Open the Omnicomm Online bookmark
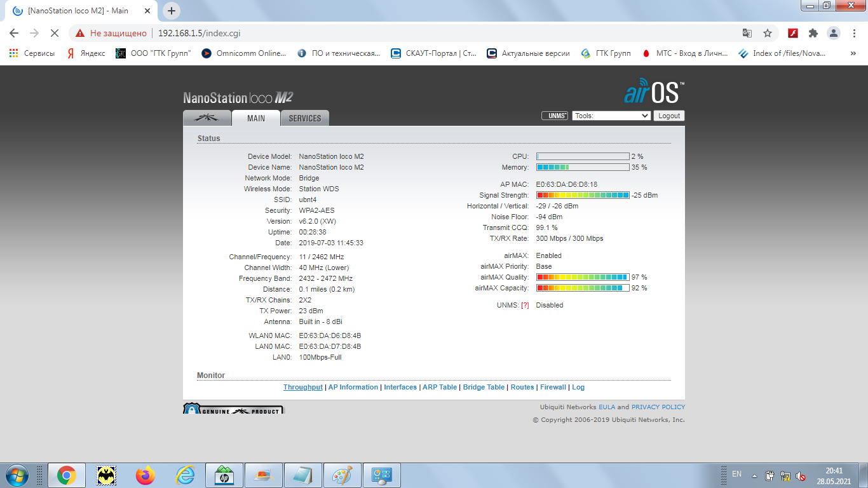 [x=244, y=53]
